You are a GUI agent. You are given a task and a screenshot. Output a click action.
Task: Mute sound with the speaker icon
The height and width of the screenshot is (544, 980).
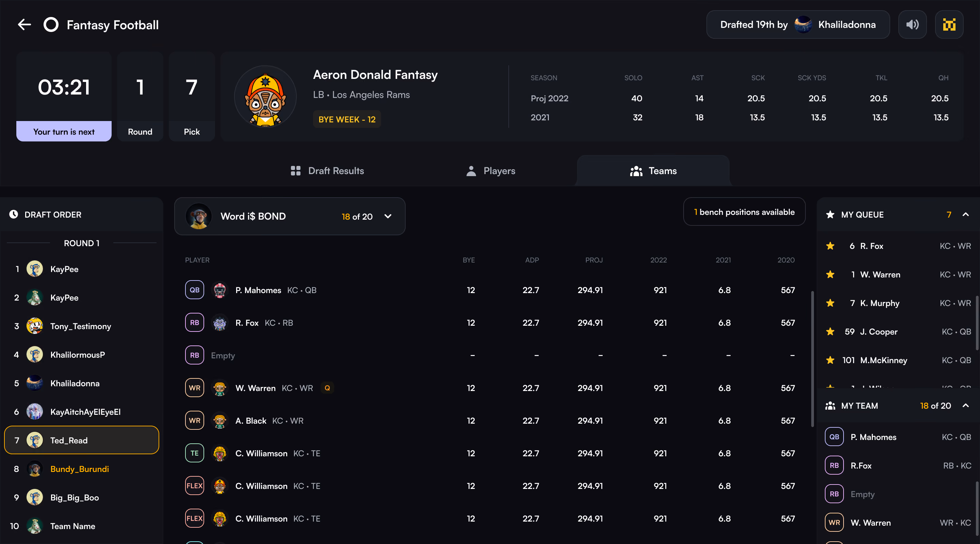pos(912,25)
